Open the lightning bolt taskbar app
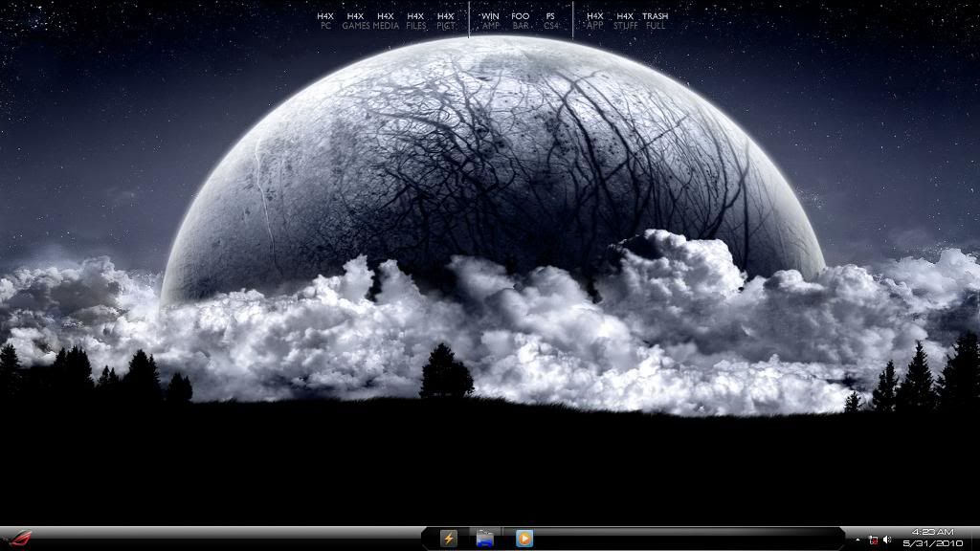The height and width of the screenshot is (551, 980). coord(448,539)
